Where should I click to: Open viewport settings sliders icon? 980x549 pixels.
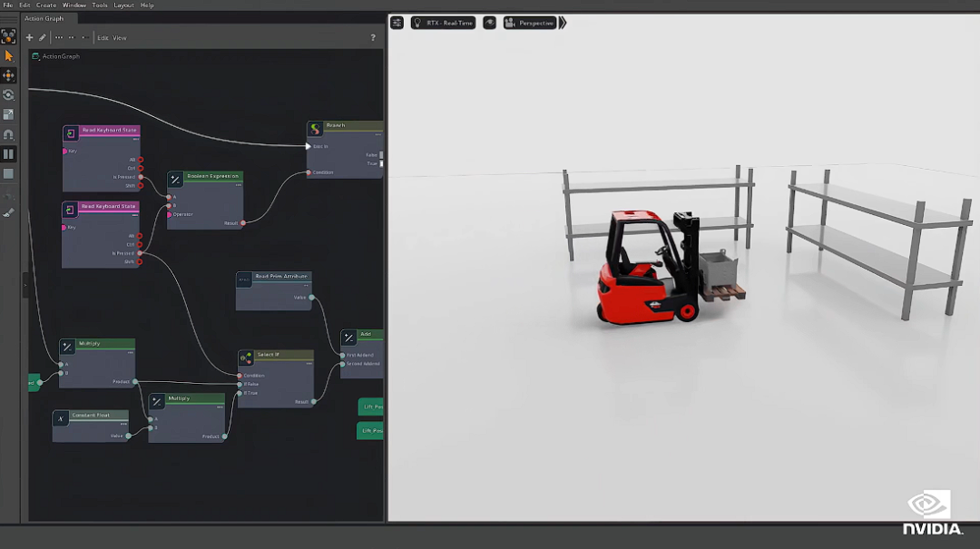[x=397, y=23]
